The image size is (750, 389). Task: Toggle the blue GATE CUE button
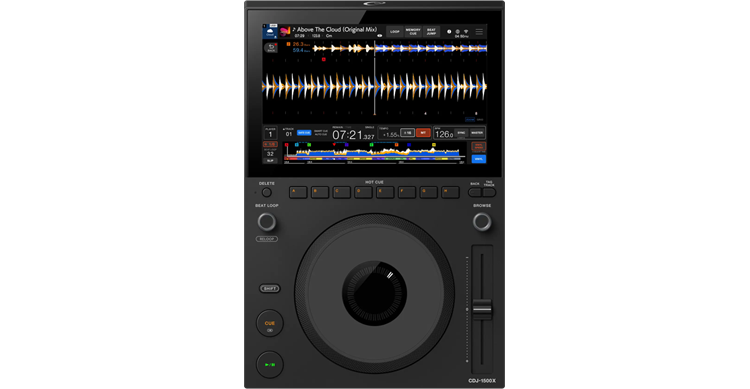304,133
